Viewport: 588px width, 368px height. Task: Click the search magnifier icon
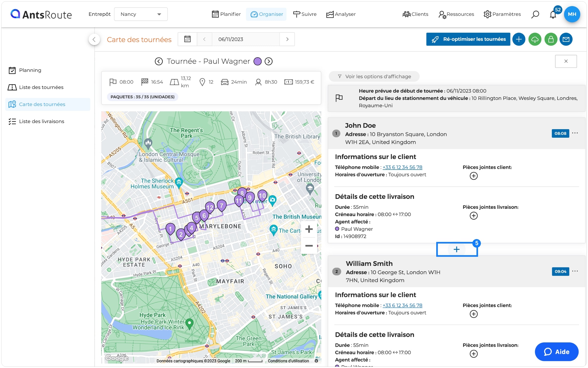pos(535,14)
